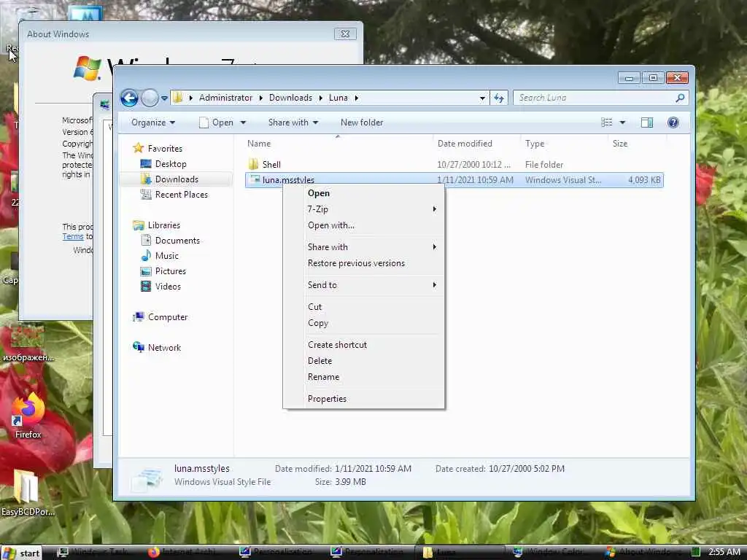Select luna.msstyles thumbnail in details pane
The height and width of the screenshot is (560, 747).
pos(147,478)
